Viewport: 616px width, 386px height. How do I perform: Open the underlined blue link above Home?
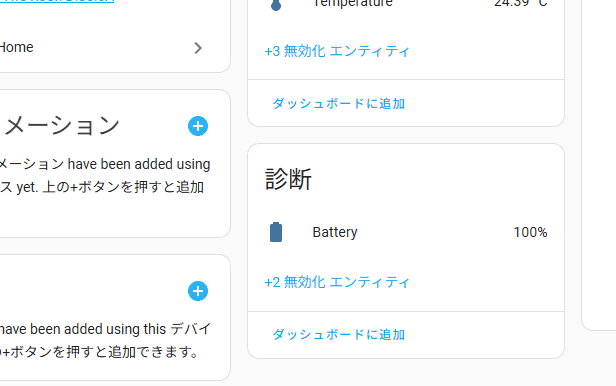tap(57, 1)
